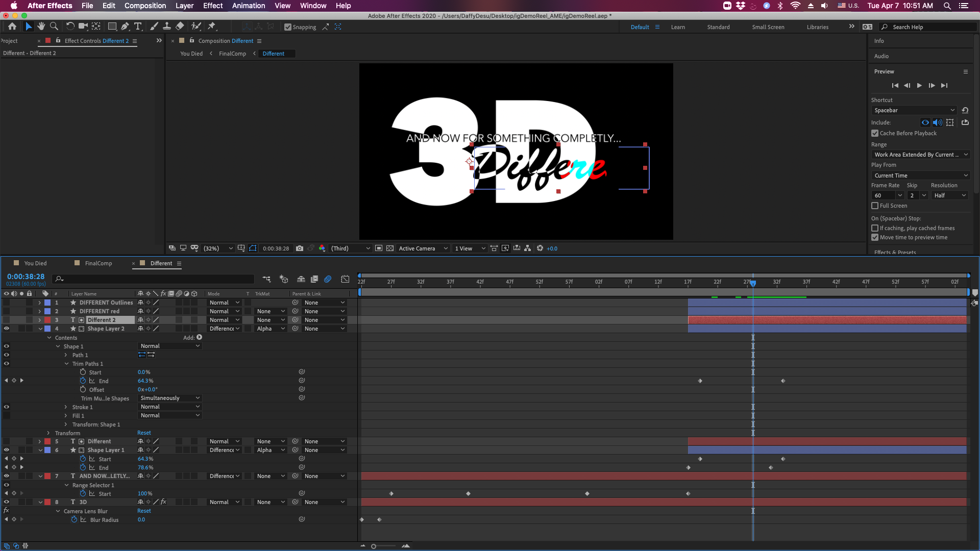980x551 pixels.
Task: Open the Active Camera dropdown
Action: 423,248
